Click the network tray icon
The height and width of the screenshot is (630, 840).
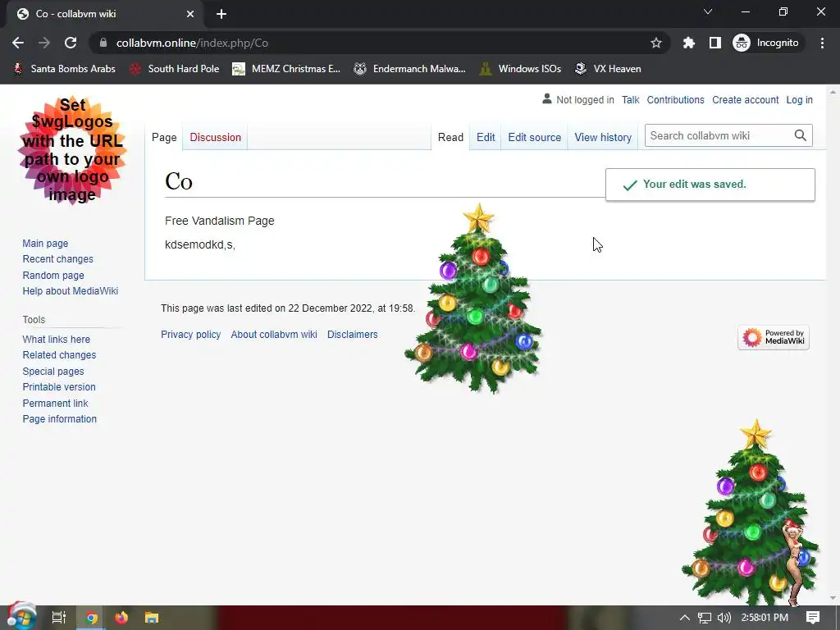tap(705, 618)
